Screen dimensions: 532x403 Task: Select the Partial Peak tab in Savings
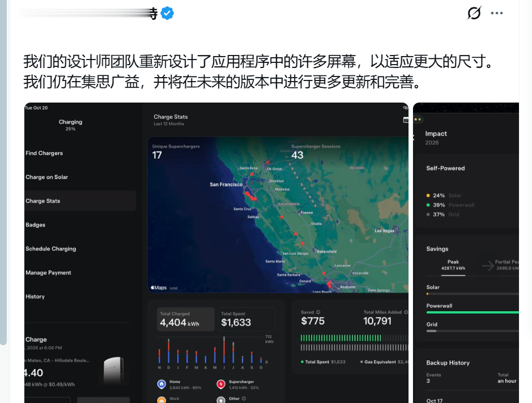(507, 265)
